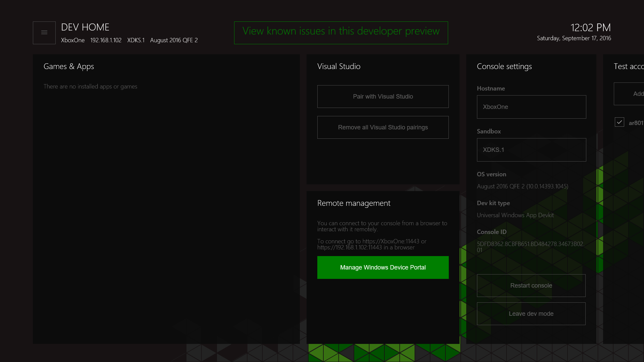
Task: Click the Visual Studio panel heading
Action: 339,66
